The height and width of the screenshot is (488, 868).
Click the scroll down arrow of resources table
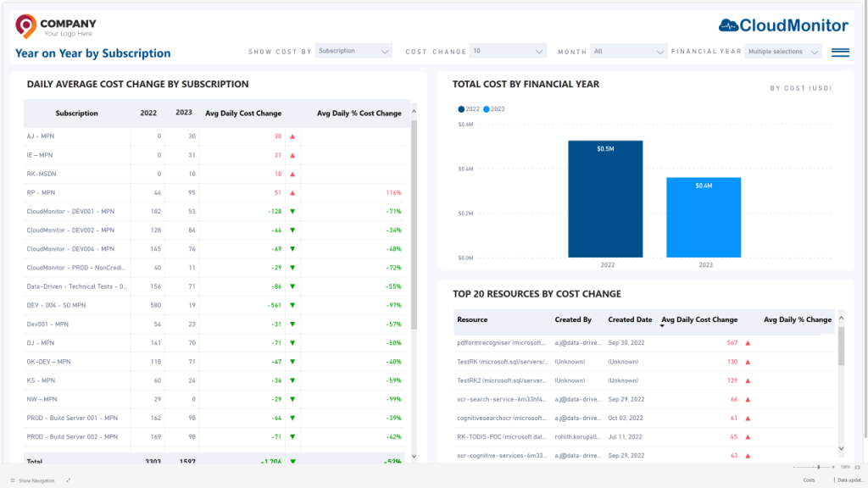[841, 449]
